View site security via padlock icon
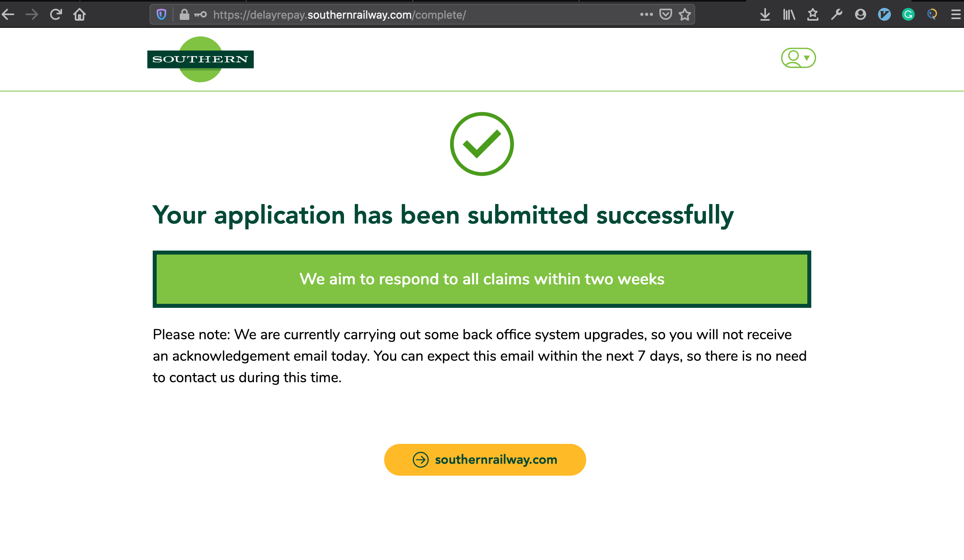This screenshot has width=964, height=560. 184,15
